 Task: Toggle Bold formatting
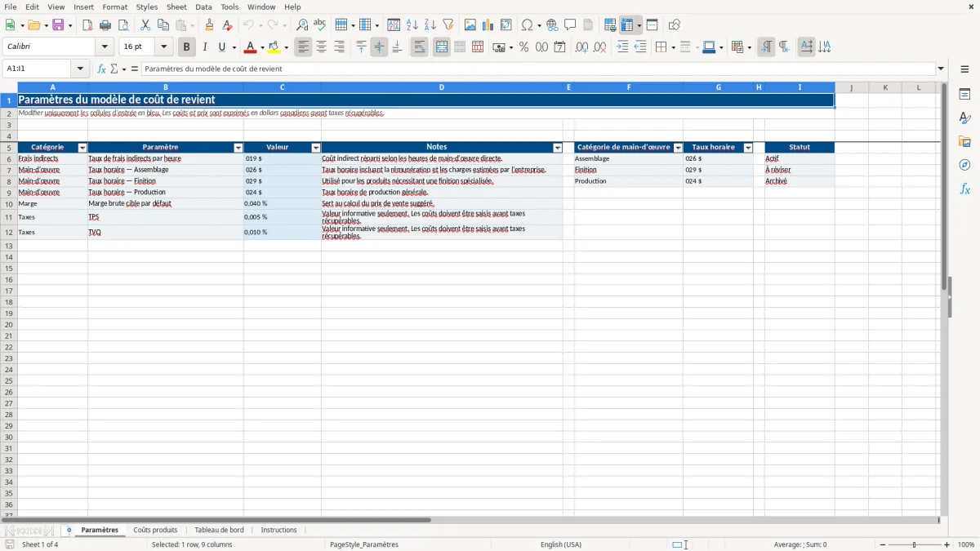pos(187,47)
